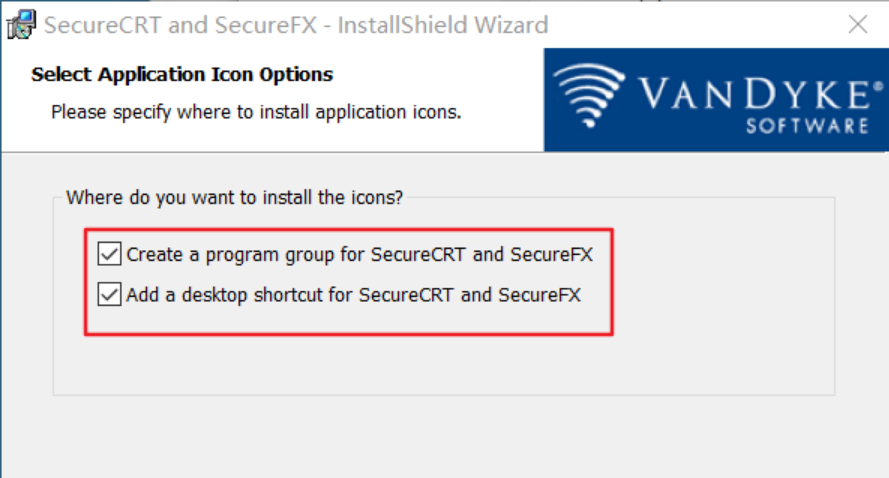This screenshot has height=478, width=889.
Task: Close the InstallShield Wizard window
Action: [x=857, y=25]
